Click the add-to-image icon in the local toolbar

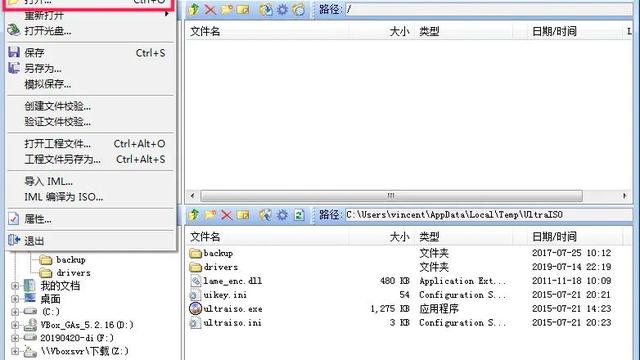tap(266, 215)
